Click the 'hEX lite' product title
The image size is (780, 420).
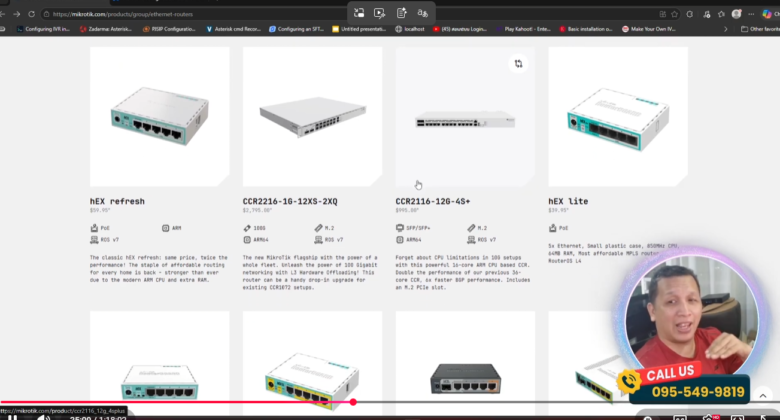tap(568, 201)
